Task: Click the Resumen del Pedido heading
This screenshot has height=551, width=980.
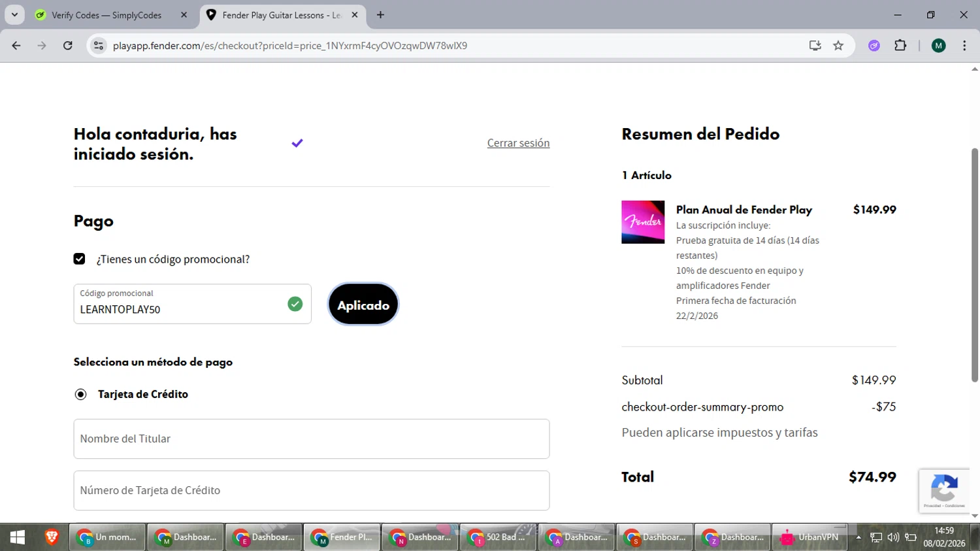Action: click(700, 134)
